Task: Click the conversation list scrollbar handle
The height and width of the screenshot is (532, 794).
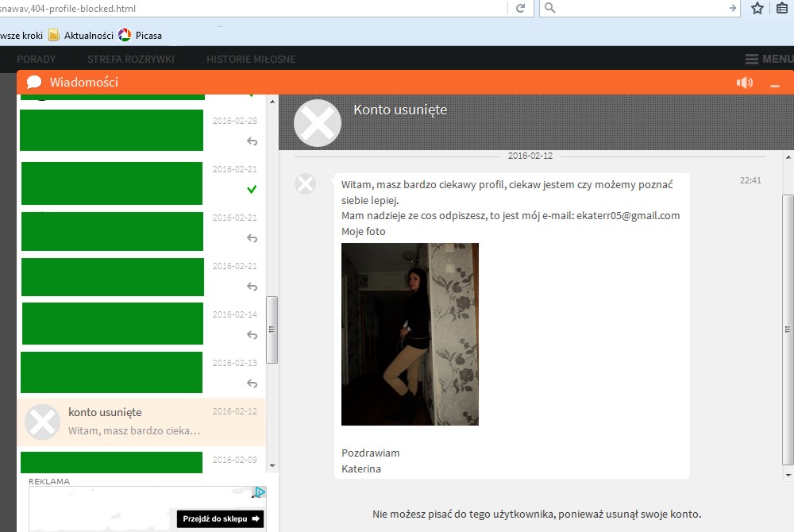Action: tap(272, 330)
